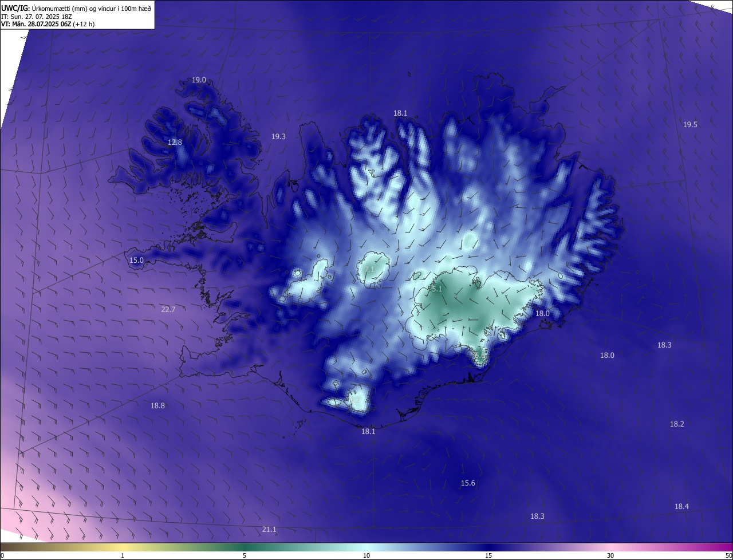Pick the green segment of the color scale
The width and height of the screenshot is (733, 560).
click(x=245, y=547)
